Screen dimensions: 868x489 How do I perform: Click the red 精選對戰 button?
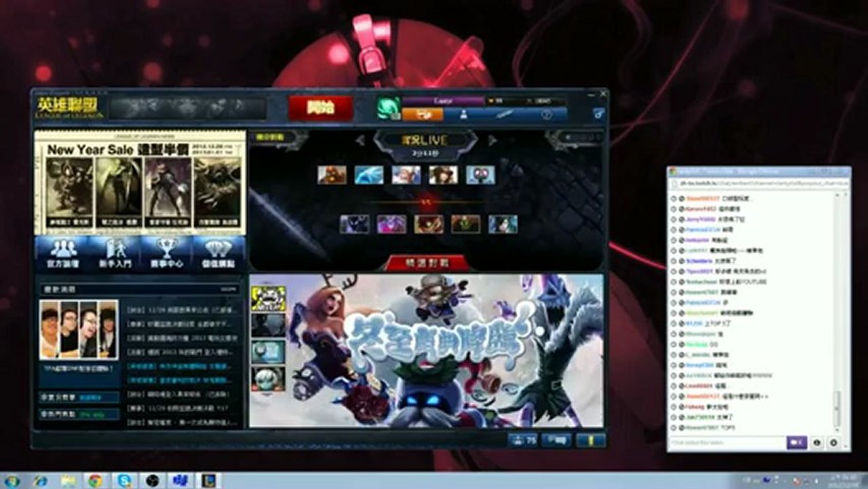(x=426, y=263)
